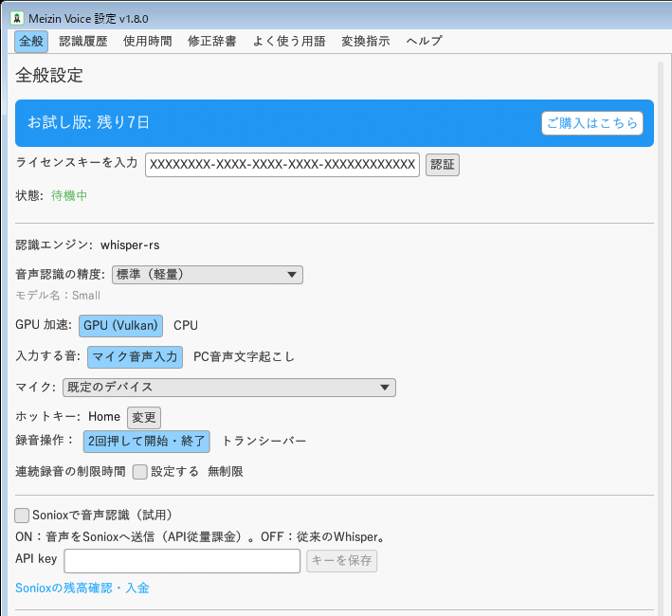This screenshot has width=672, height=616.
Task: Click the 待機中 status text
Action: pos(69,196)
